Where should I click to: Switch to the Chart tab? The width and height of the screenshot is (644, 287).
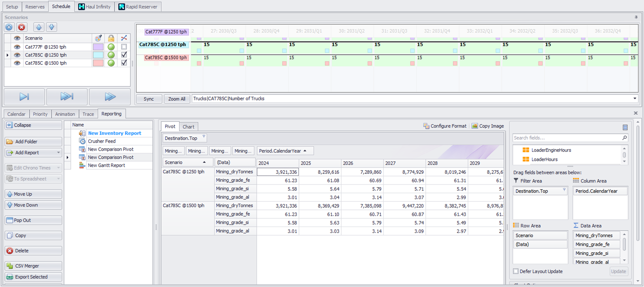[188, 127]
